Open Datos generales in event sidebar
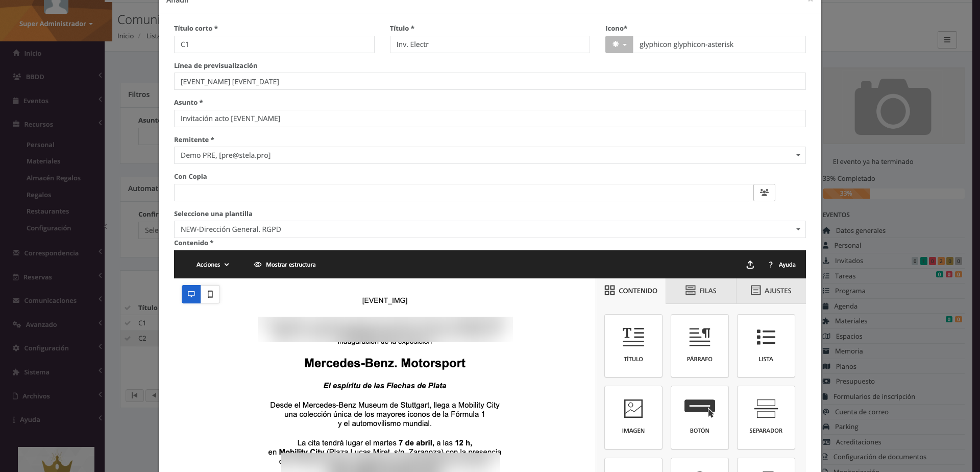This screenshot has height=472, width=980. pos(860,230)
